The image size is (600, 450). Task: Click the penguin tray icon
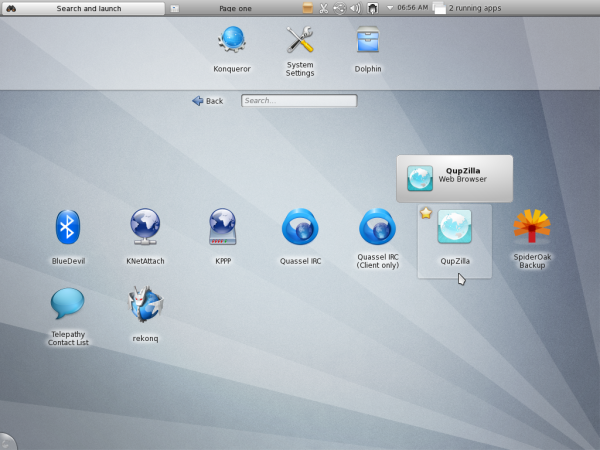pyautogui.click(x=372, y=8)
